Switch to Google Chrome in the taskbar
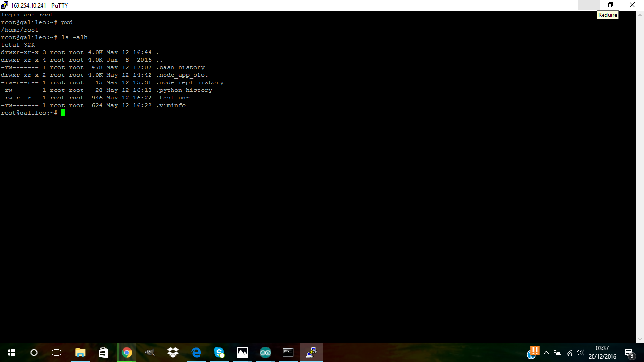 (x=126, y=353)
